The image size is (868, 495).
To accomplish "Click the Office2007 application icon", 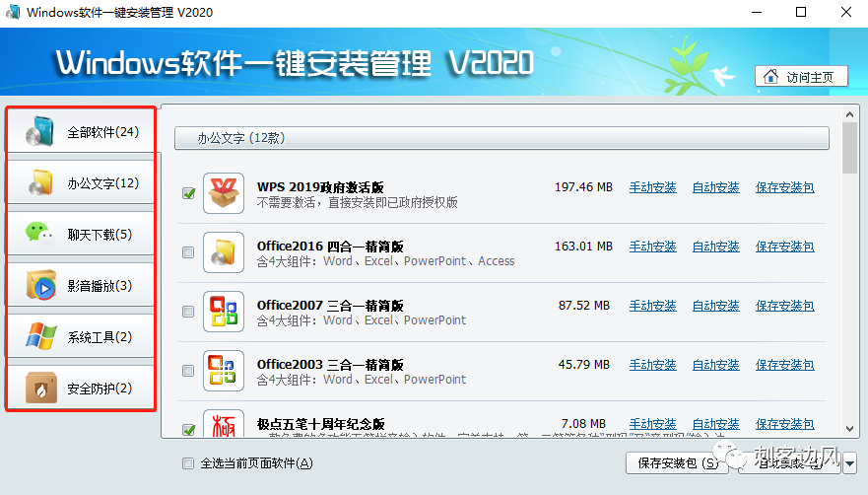I will (x=224, y=312).
